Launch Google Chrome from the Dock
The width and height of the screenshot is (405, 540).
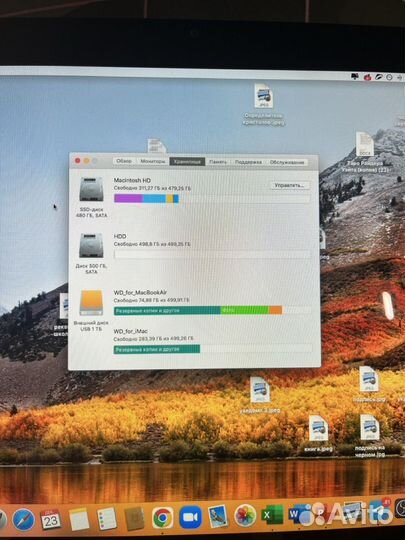(x=162, y=518)
